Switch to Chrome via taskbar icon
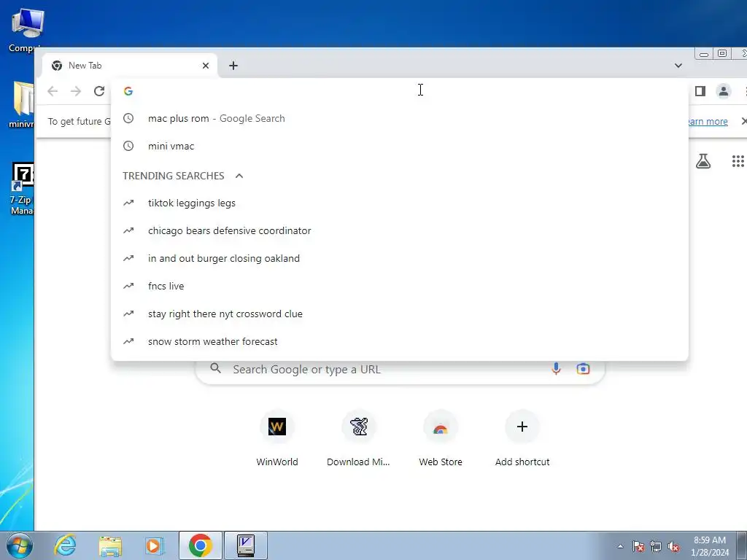 200,545
